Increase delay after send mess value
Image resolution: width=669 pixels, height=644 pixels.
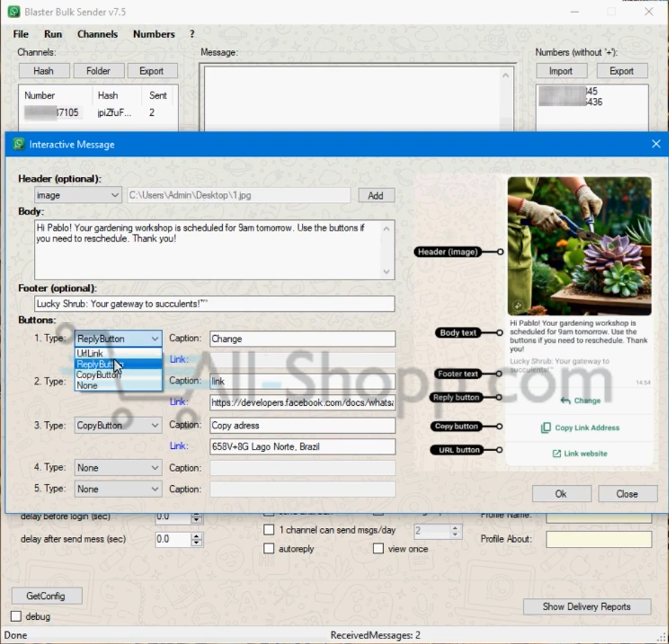[197, 536]
